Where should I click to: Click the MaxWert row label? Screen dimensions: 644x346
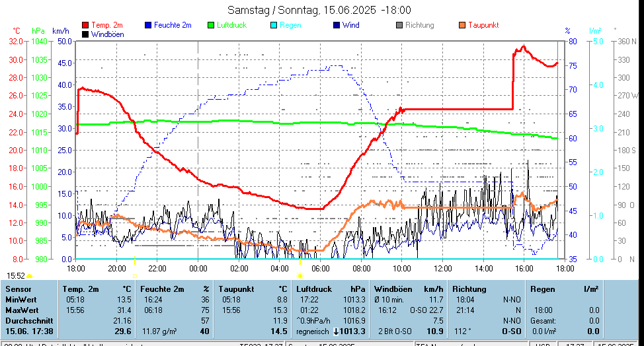(x=22, y=310)
